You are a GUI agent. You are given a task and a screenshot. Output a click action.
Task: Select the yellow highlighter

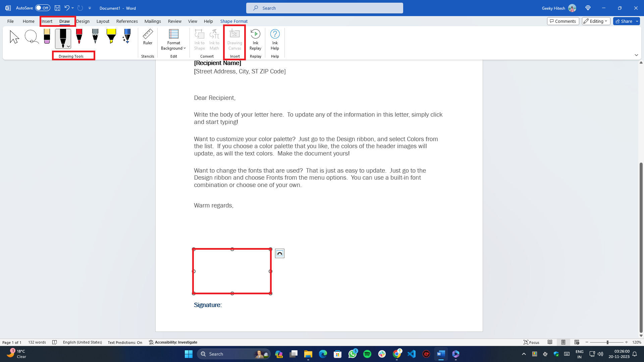point(111,36)
